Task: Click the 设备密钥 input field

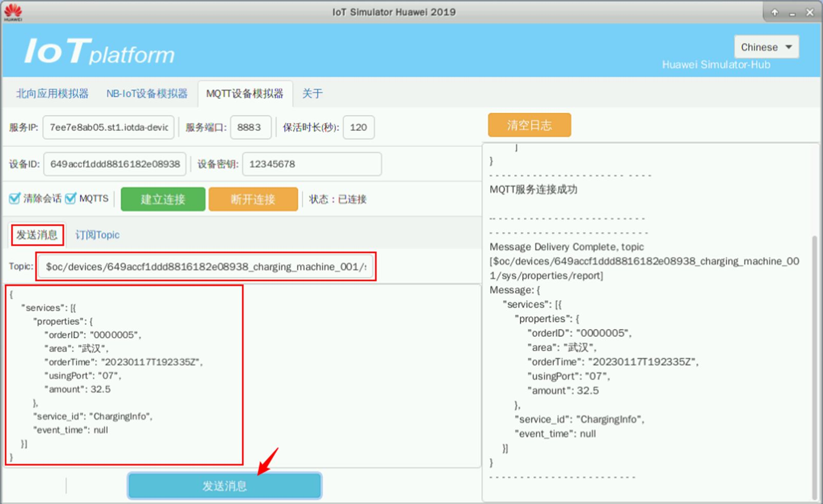Action: point(312,164)
